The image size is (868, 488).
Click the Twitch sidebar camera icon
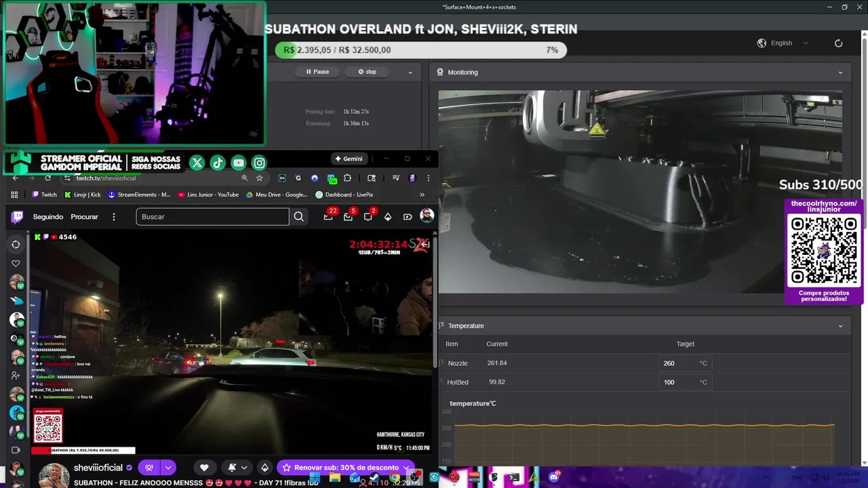(16, 450)
